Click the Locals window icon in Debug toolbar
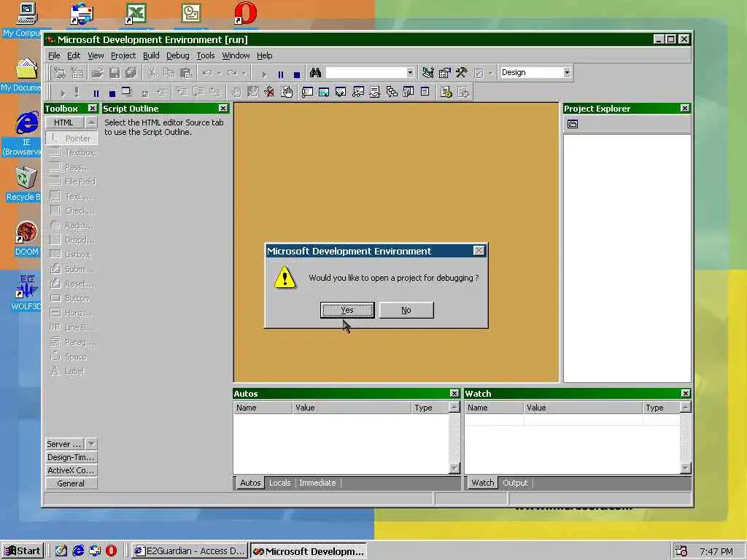Image resolution: width=747 pixels, height=560 pixels. coord(341,92)
